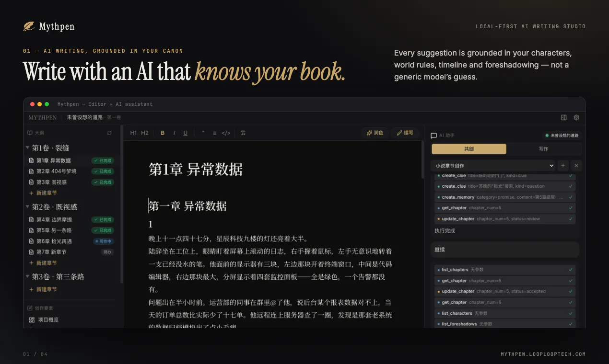Click the bullet list icon

(214, 133)
